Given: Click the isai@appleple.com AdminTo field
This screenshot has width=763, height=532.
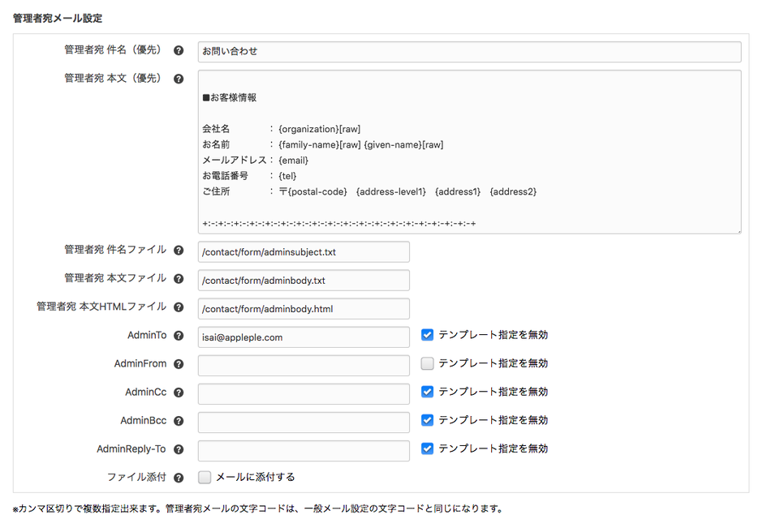Looking at the screenshot, I should (303, 337).
